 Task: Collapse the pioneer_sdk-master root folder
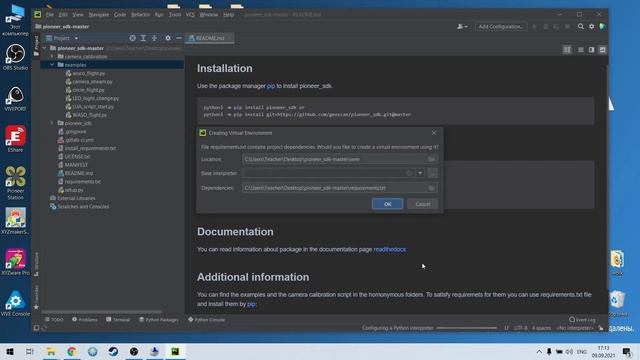tap(44, 48)
